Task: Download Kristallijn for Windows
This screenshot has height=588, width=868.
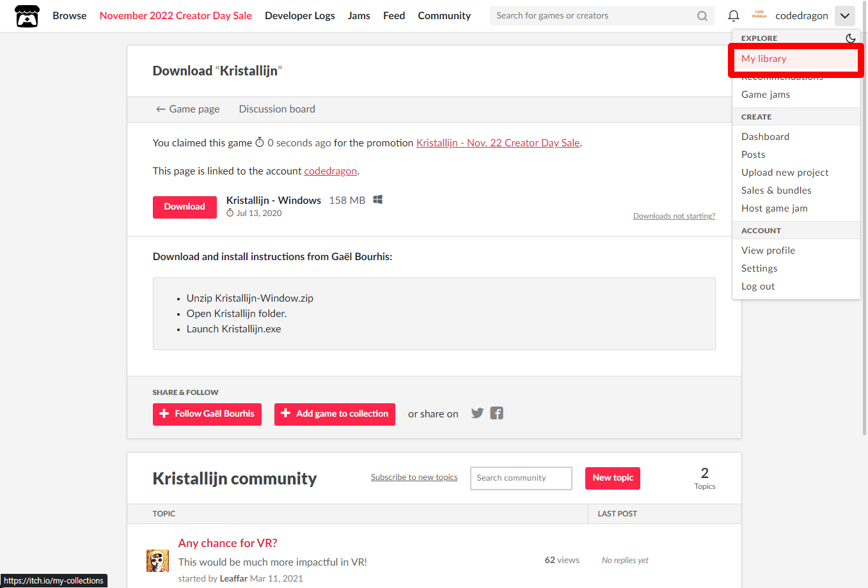Action: tap(185, 207)
